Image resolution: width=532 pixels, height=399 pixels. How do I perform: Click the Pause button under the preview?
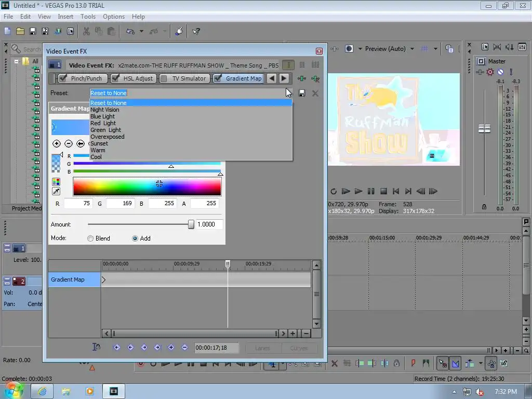point(371,191)
